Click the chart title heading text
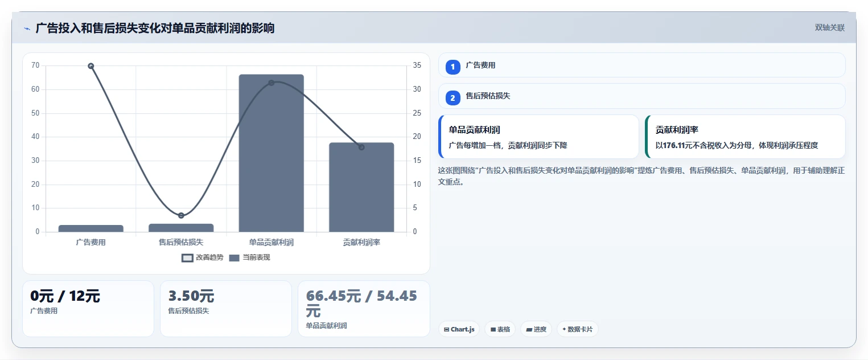 tap(155, 28)
